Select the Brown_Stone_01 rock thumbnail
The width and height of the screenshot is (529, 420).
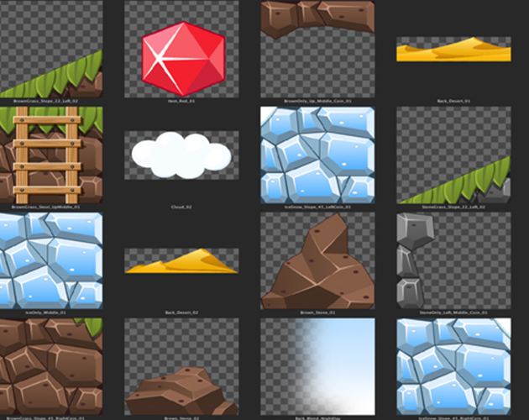[x=317, y=260]
